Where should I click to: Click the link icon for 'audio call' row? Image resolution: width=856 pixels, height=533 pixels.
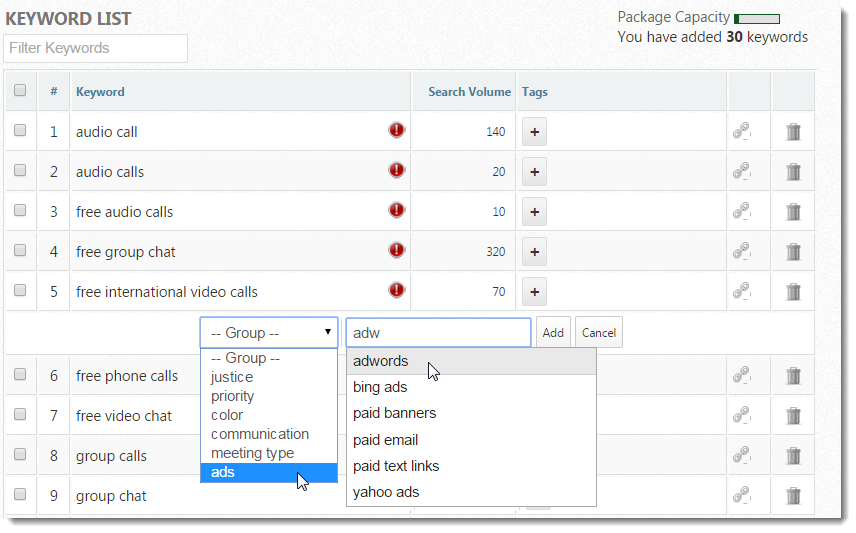tap(741, 132)
